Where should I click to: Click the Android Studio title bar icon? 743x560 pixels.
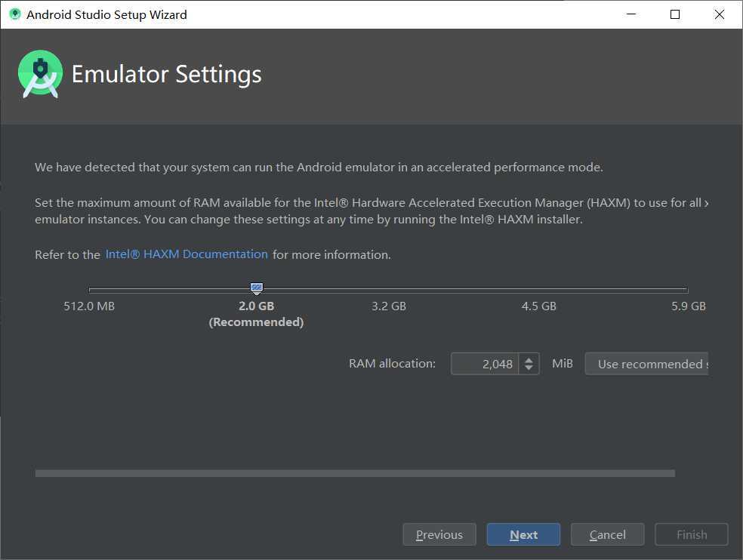[15, 14]
